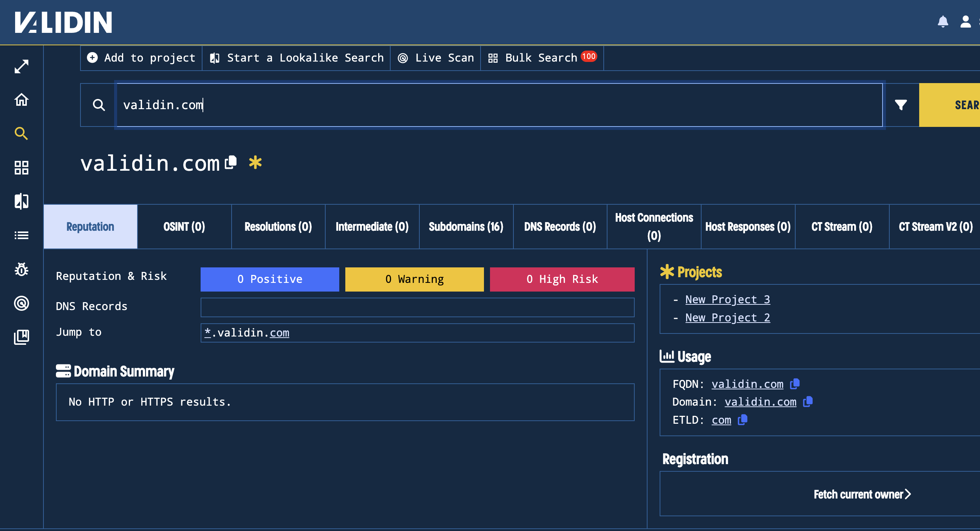Open the Host Responses (0) tab
980x531 pixels.
(x=748, y=227)
